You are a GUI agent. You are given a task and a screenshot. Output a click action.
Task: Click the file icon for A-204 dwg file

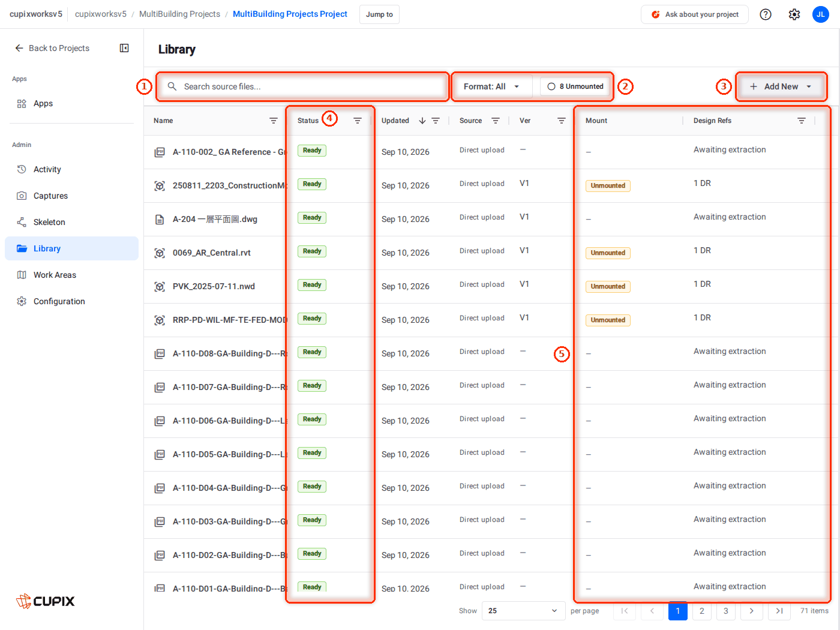click(160, 220)
